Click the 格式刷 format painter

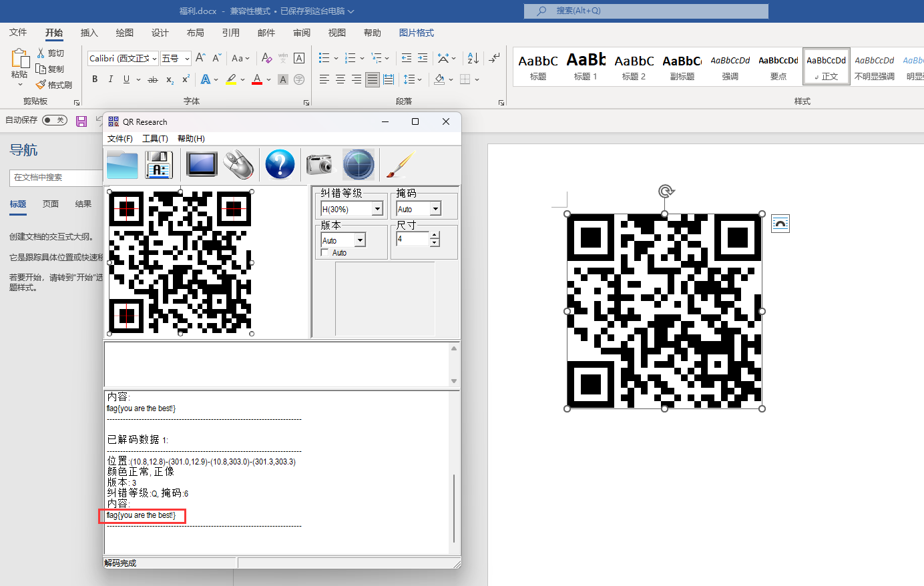53,85
